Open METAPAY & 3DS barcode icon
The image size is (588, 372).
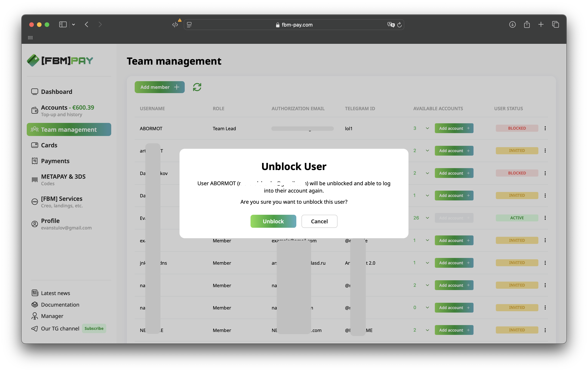coord(35,180)
